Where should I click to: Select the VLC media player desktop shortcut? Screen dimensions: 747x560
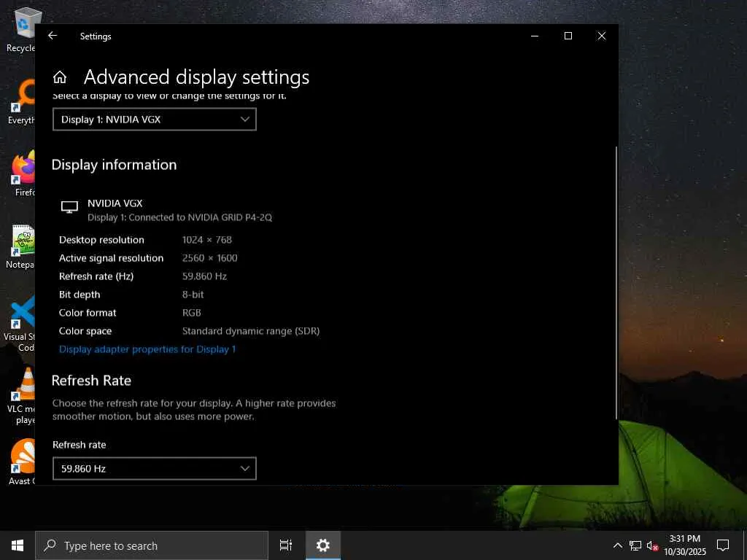[21, 396]
